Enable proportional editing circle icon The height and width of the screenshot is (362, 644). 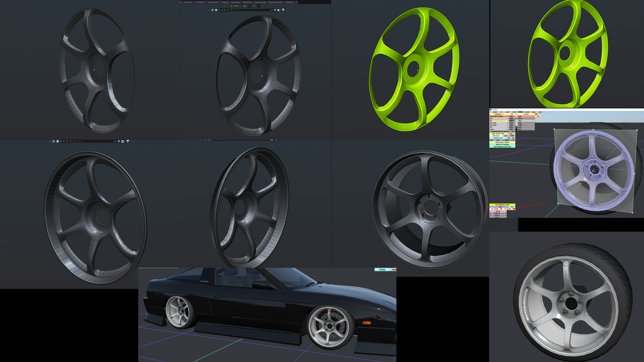pos(259,6)
